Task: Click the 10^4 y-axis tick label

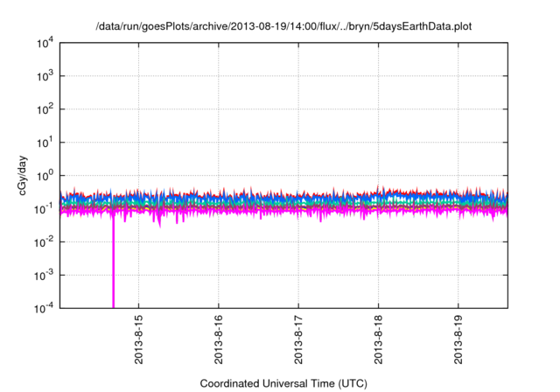Action: click(x=45, y=43)
